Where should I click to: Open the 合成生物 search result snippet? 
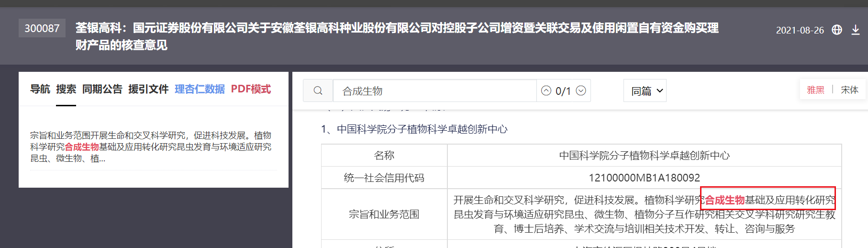tap(151, 147)
